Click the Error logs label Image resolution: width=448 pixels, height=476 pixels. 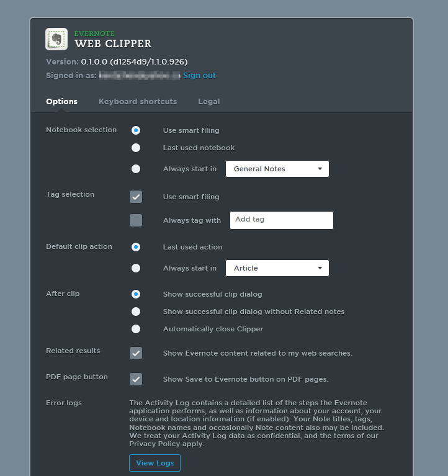64,403
